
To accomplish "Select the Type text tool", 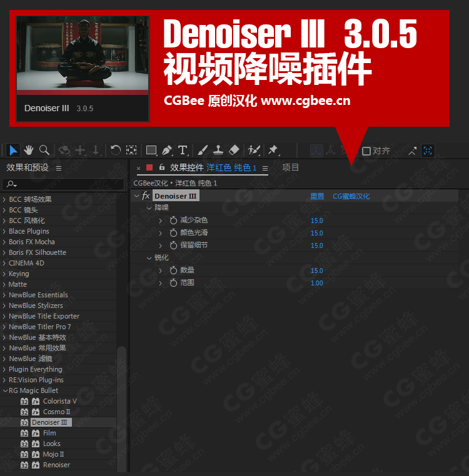I will (x=183, y=151).
